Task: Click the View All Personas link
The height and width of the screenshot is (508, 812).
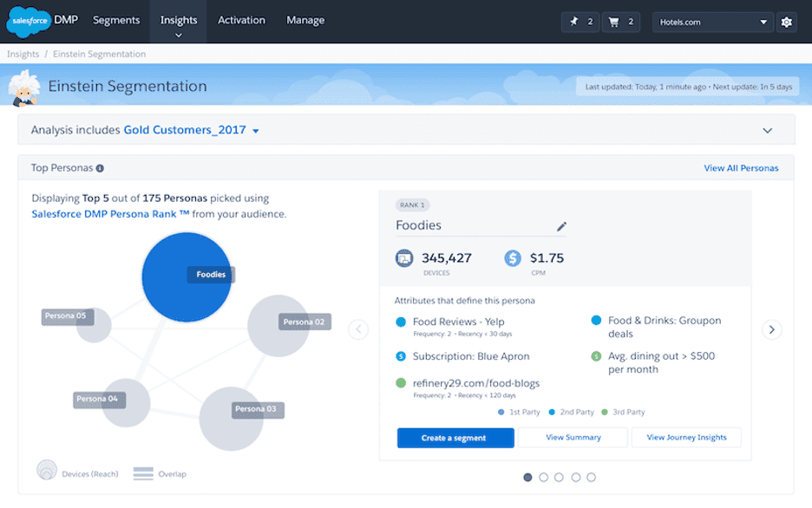Action: [741, 167]
